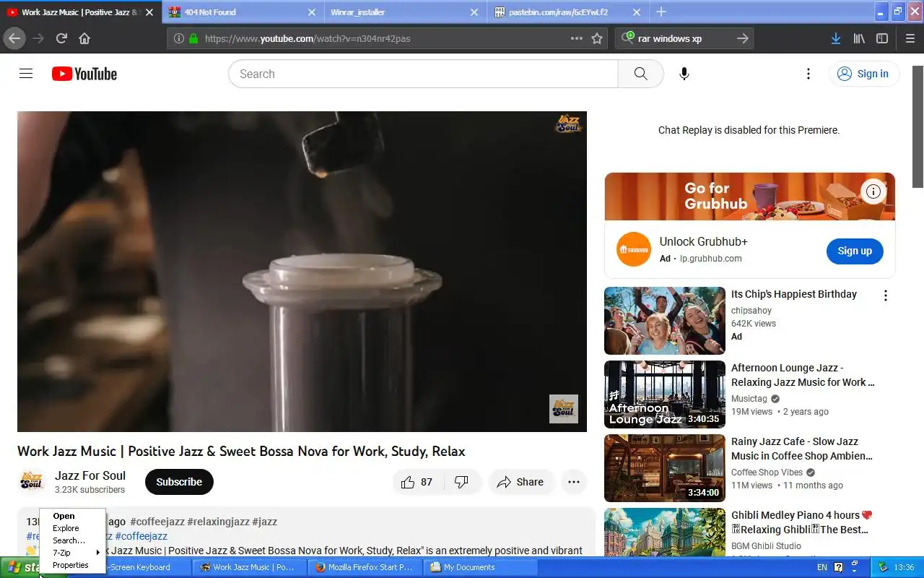Search with your voice microphone icon

point(684,74)
